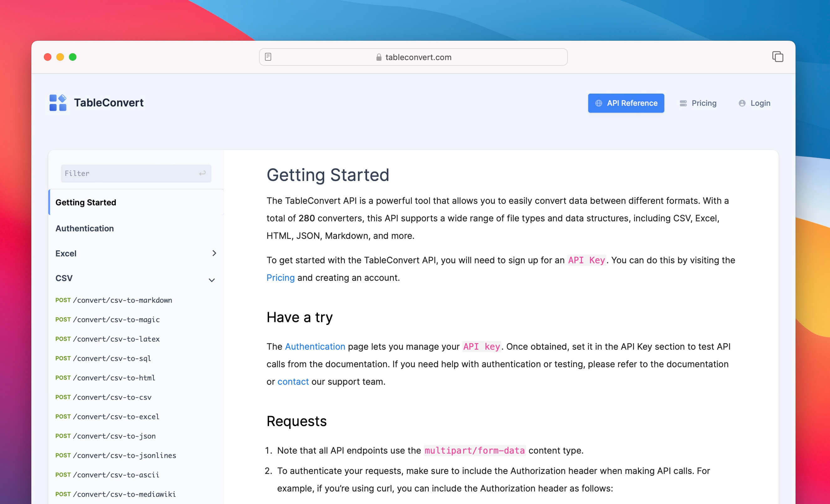Open the Authentication sidebar item
This screenshot has width=830, height=504.
click(x=85, y=228)
